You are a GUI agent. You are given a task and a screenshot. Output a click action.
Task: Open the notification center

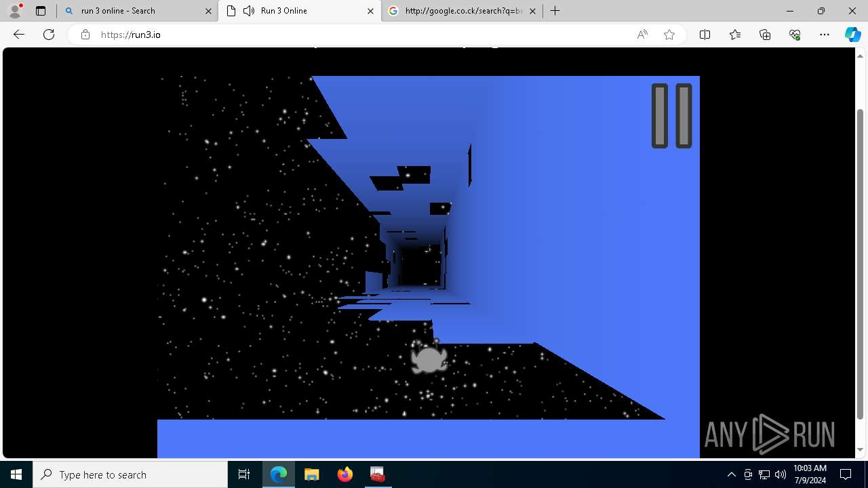tap(846, 474)
